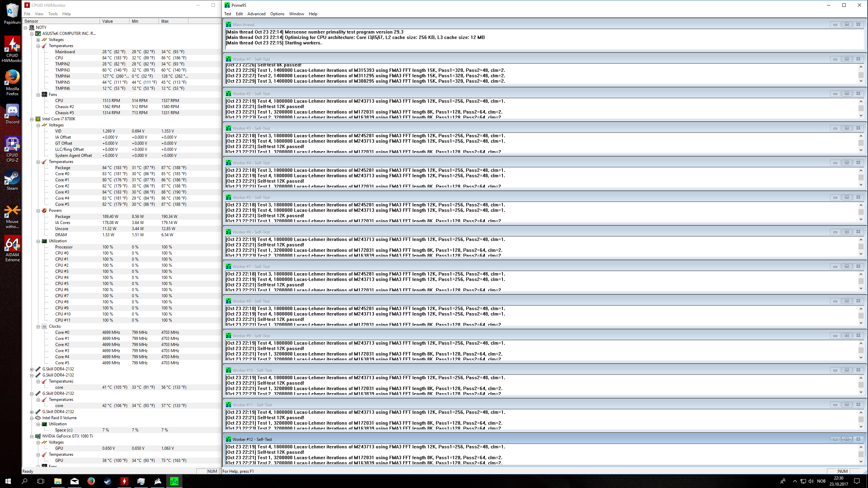Open Prime95 Window menu
The width and height of the screenshot is (868, 488).
tap(296, 14)
